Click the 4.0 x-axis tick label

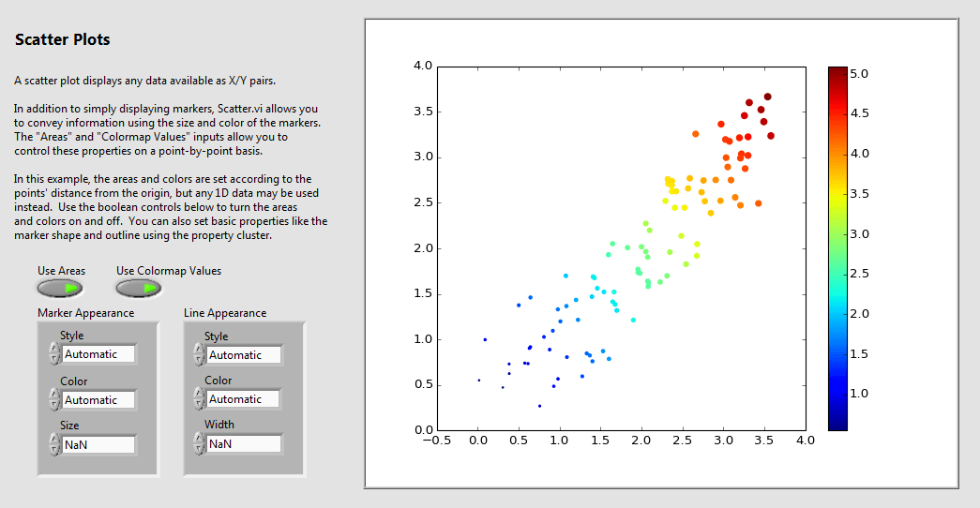pos(806,440)
